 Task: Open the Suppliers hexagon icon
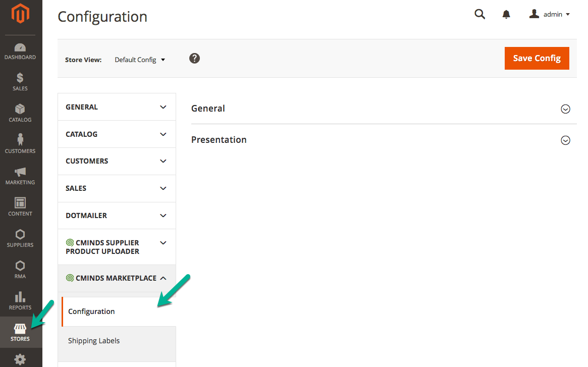[x=20, y=235]
